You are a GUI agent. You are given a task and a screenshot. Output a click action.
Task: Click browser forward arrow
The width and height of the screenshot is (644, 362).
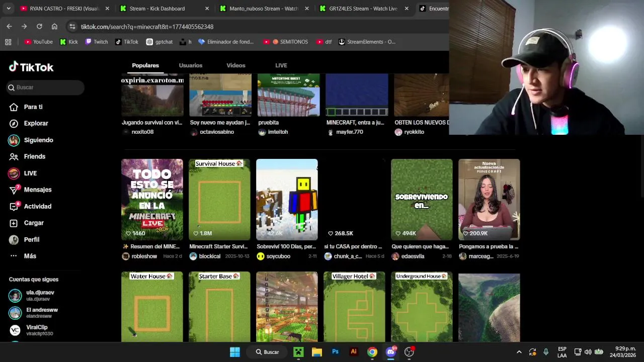point(24,27)
